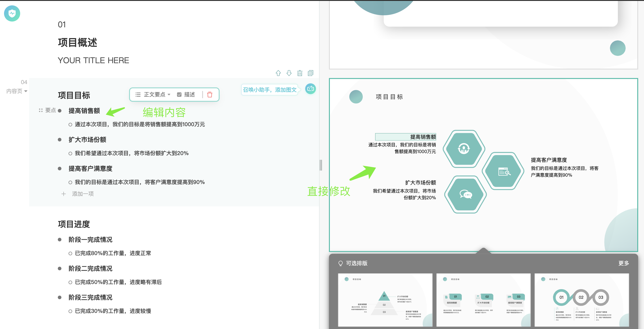Choose the pyramid layout thumbnail

click(385, 300)
